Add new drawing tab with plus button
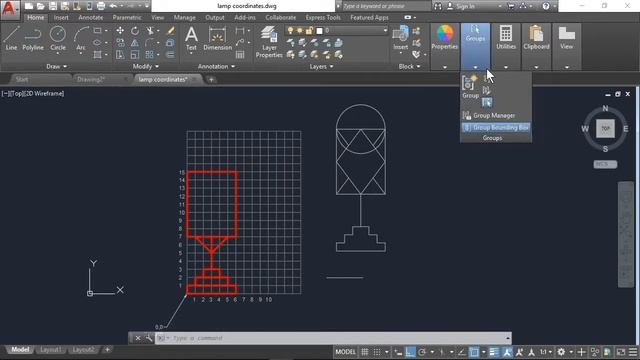Image resolution: width=640 pixels, height=360 pixels. pos(211,80)
